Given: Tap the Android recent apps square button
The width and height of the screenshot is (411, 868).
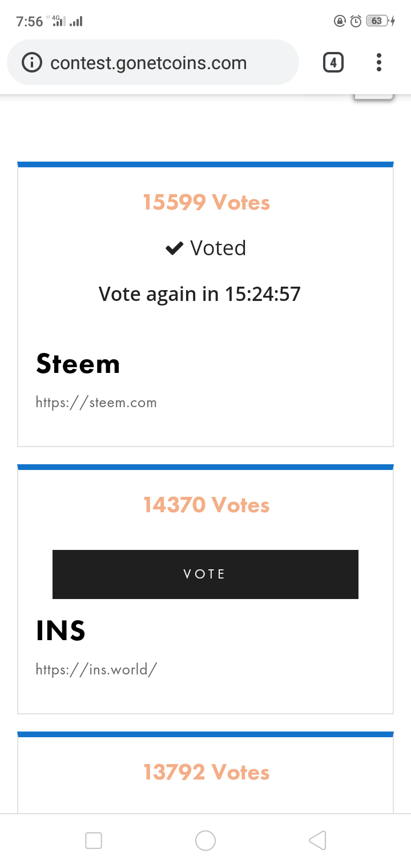Looking at the screenshot, I should (94, 841).
